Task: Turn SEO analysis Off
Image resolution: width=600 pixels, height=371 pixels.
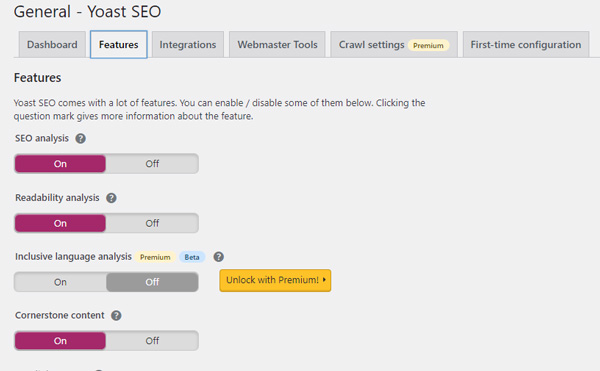Action: pyautogui.click(x=152, y=164)
